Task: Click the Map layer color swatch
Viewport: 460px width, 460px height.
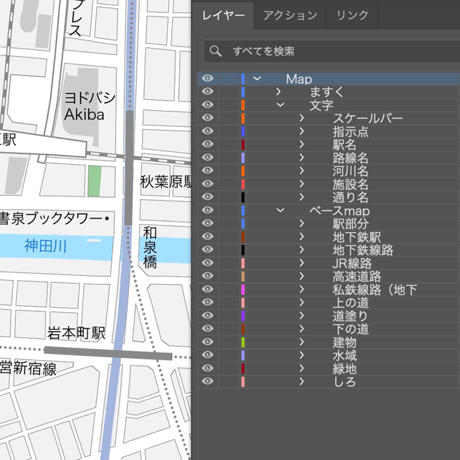Action: (x=243, y=79)
